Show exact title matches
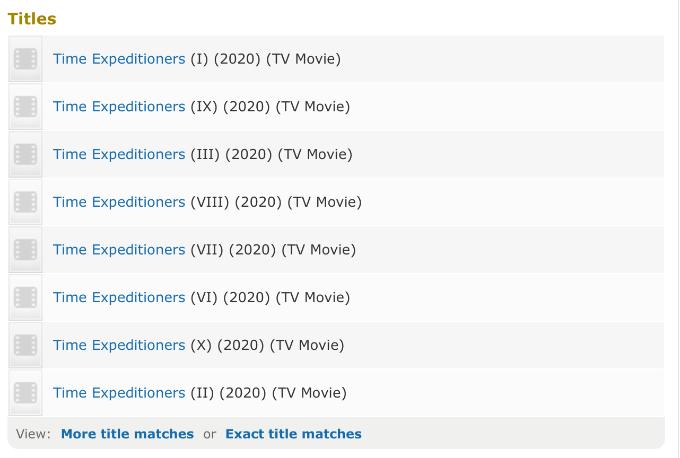 (293, 434)
